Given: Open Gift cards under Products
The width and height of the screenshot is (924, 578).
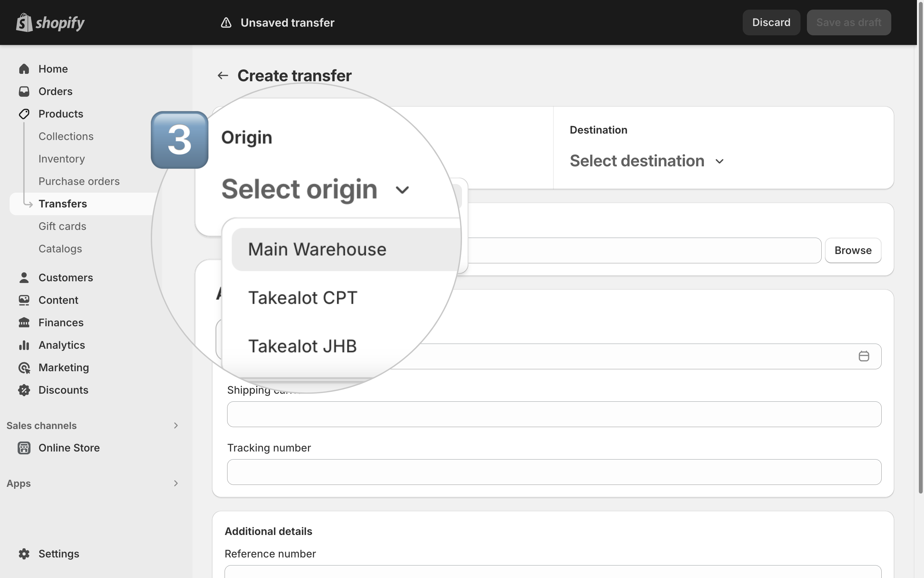Looking at the screenshot, I should point(62,226).
